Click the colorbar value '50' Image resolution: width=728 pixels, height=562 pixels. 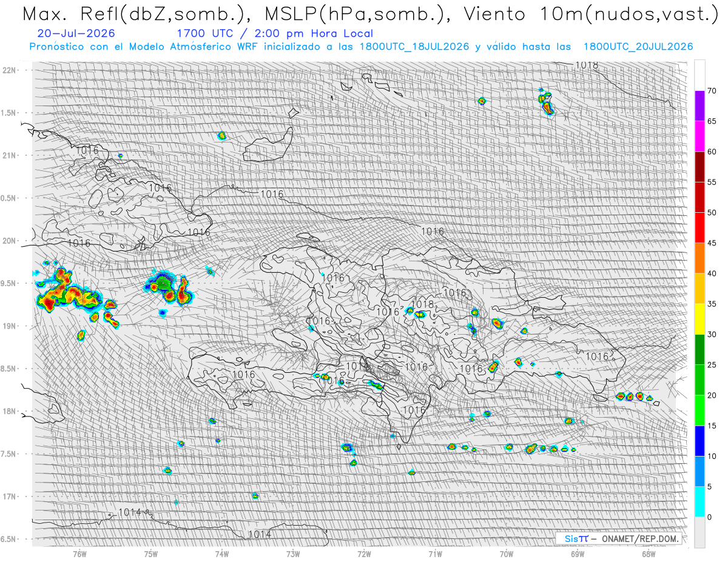pyautogui.click(x=712, y=213)
